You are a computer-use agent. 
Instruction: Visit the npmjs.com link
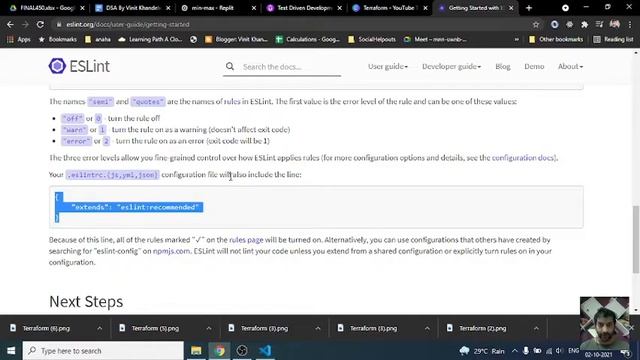click(x=171, y=251)
